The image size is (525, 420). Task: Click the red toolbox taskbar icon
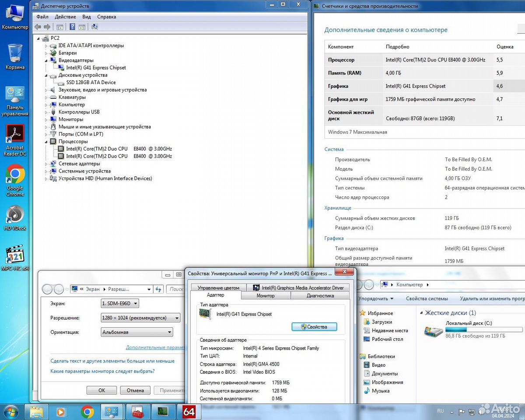coord(138,412)
